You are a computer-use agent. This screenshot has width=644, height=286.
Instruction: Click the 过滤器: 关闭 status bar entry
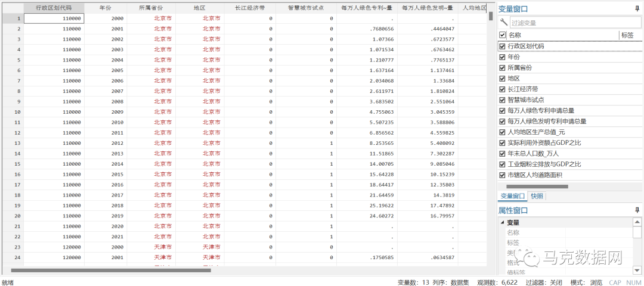[544, 282]
